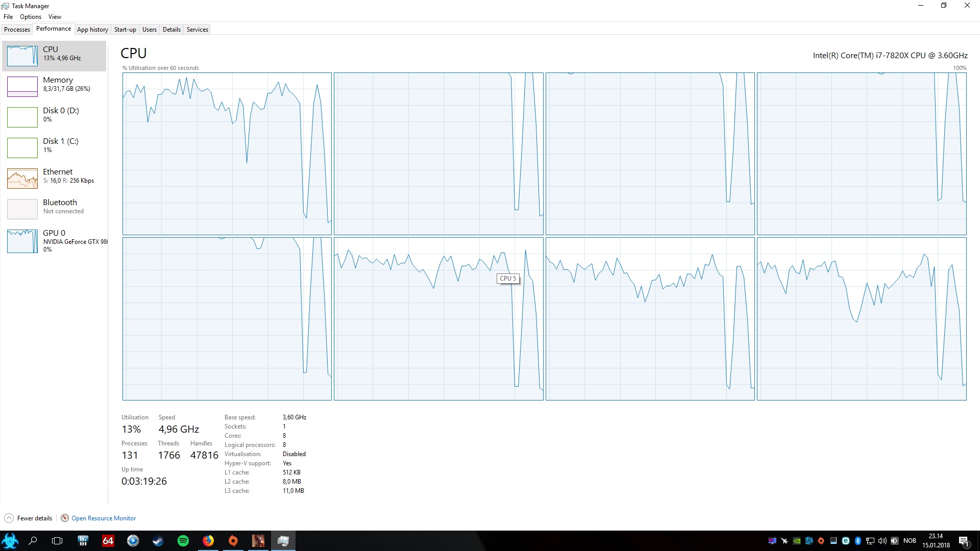This screenshot has height=551, width=980.
Task: Select Disk 0 (D:) in the sidebar
Action: [54, 117]
